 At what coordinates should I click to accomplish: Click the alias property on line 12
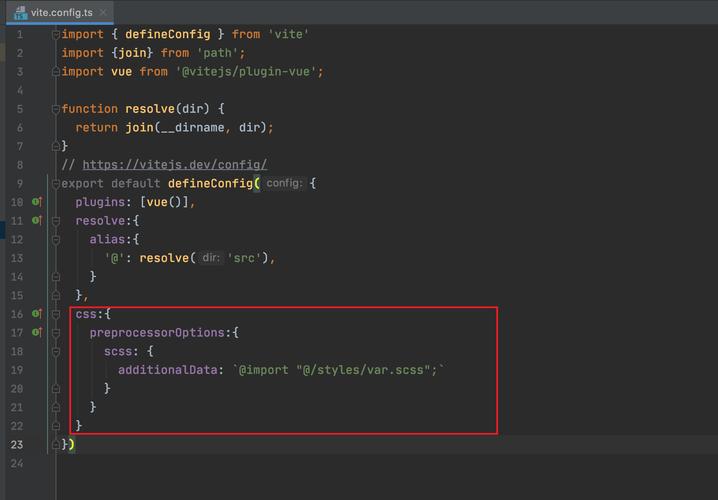coord(107,239)
